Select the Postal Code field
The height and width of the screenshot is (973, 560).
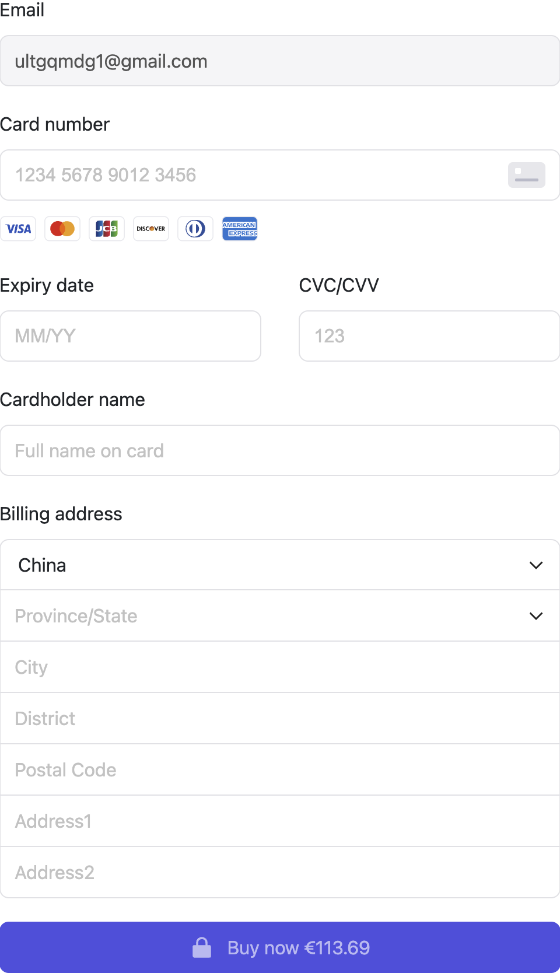point(280,770)
